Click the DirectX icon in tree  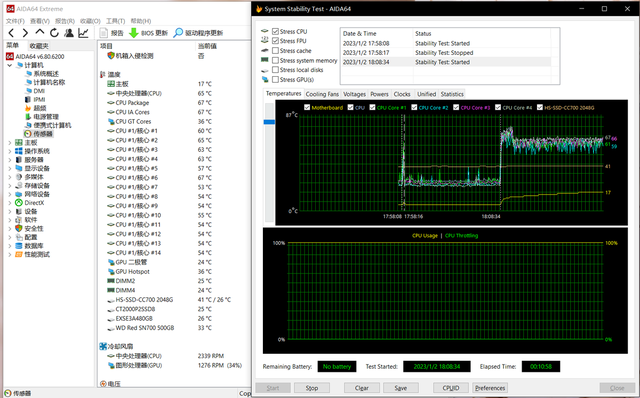pos(19,202)
